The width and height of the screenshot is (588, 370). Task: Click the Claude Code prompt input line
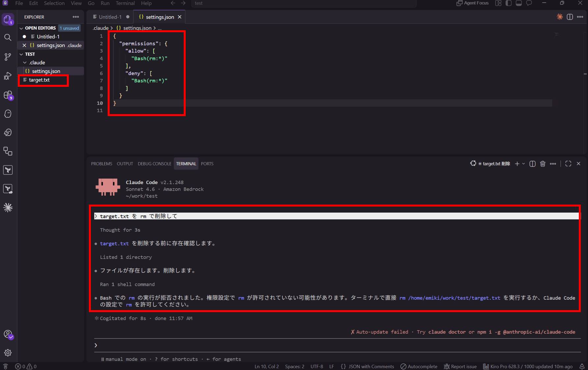[337, 345]
